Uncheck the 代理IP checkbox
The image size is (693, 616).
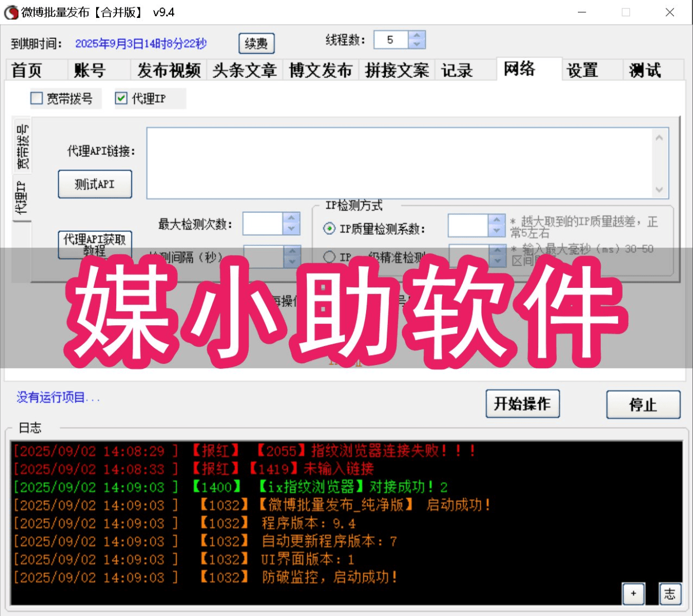point(121,98)
